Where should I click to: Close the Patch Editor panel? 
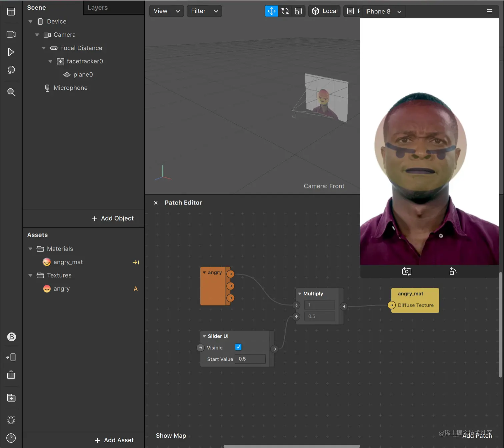pyautogui.click(x=156, y=203)
